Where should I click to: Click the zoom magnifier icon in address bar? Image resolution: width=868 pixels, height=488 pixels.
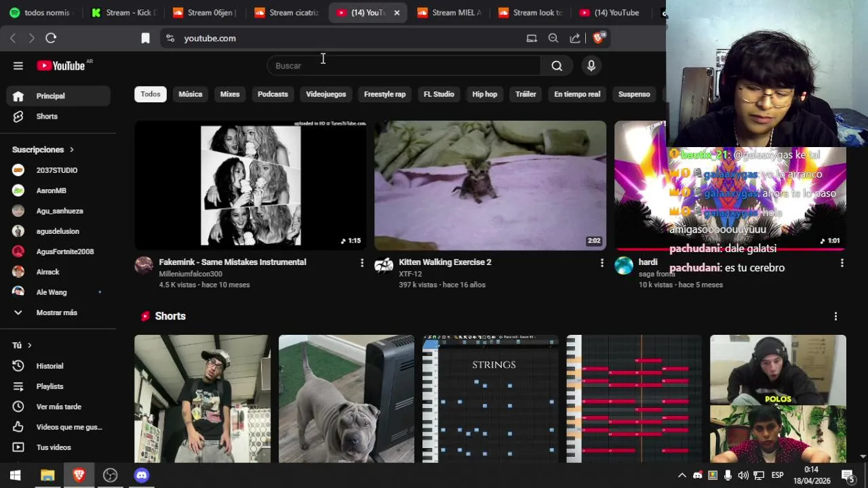click(x=553, y=39)
